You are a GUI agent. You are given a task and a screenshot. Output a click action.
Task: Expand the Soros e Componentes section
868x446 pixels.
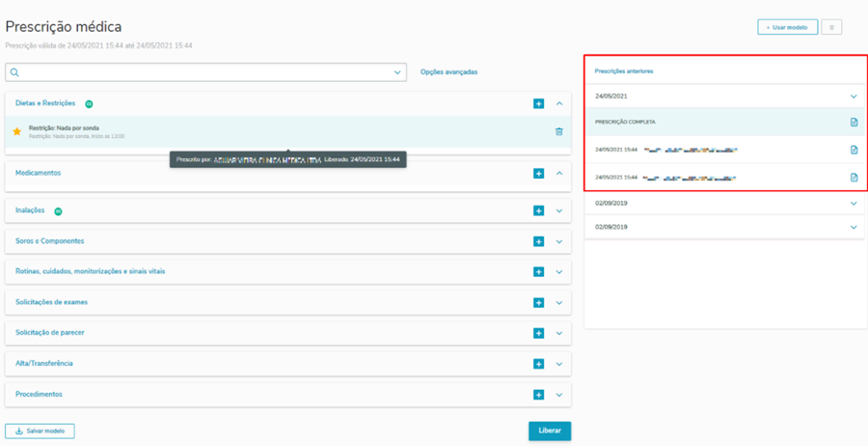559,241
